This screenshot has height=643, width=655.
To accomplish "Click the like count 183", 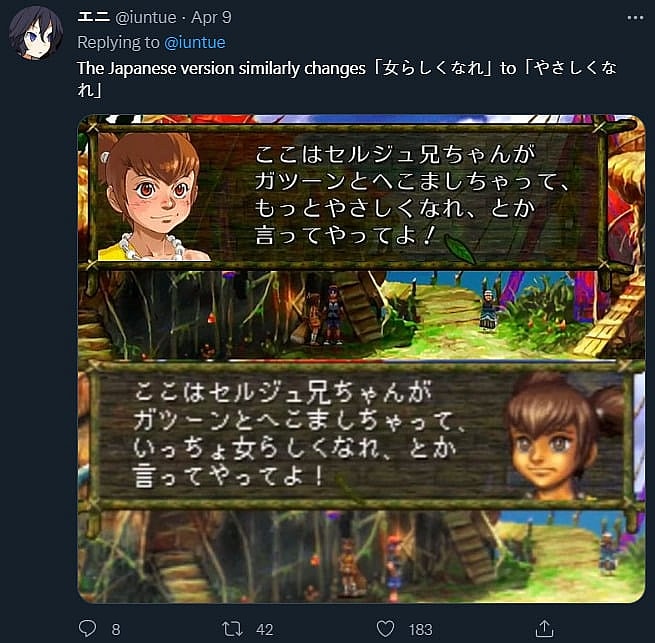I will click(420, 629).
